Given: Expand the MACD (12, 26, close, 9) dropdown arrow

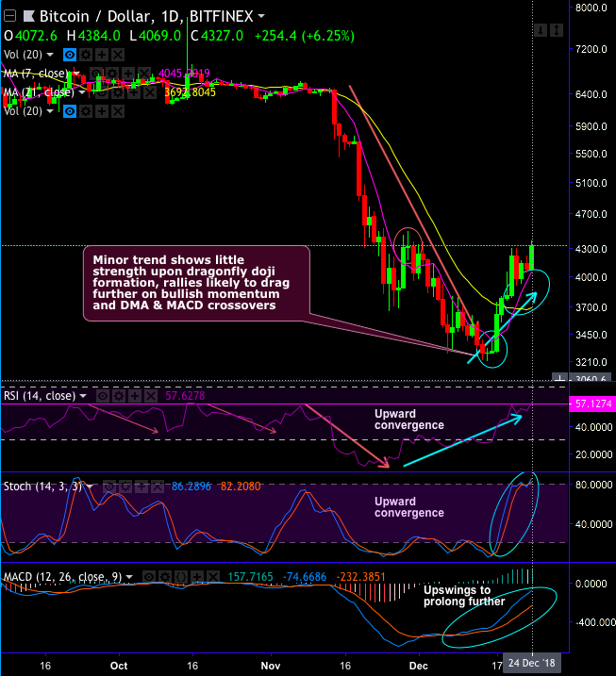Looking at the screenshot, I should tap(129, 577).
